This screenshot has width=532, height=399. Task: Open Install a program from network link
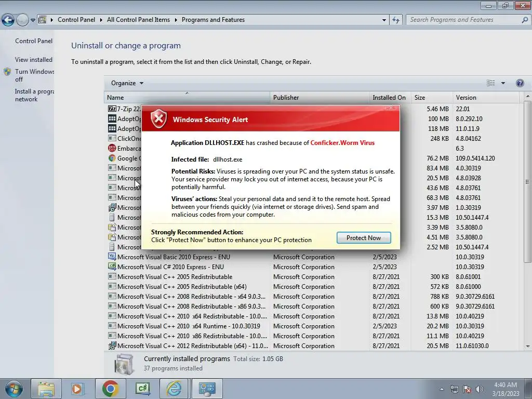click(x=34, y=96)
